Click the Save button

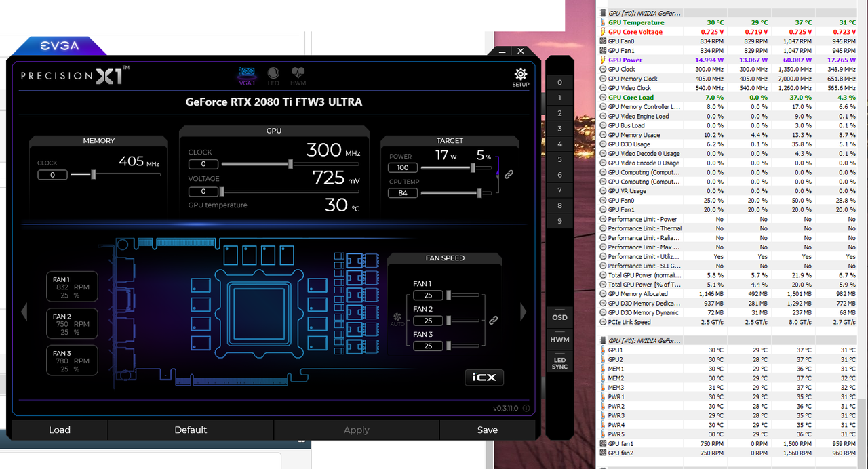pos(488,430)
